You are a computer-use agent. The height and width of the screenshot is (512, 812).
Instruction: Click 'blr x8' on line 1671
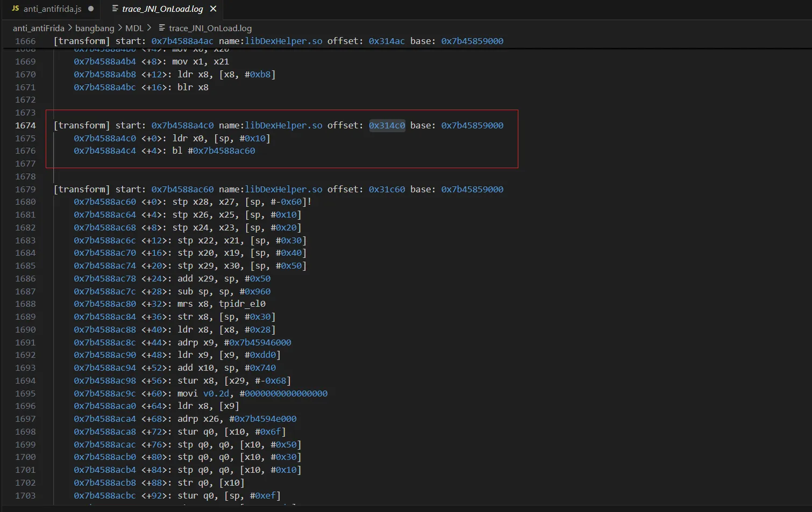pos(193,87)
